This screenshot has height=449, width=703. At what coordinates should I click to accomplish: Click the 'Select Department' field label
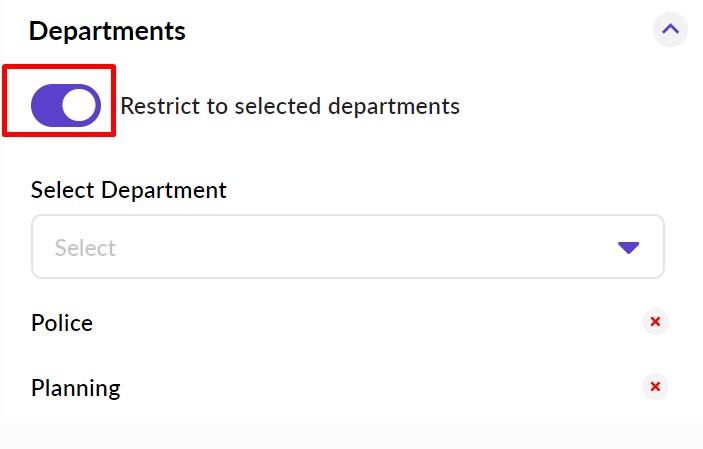click(x=129, y=190)
